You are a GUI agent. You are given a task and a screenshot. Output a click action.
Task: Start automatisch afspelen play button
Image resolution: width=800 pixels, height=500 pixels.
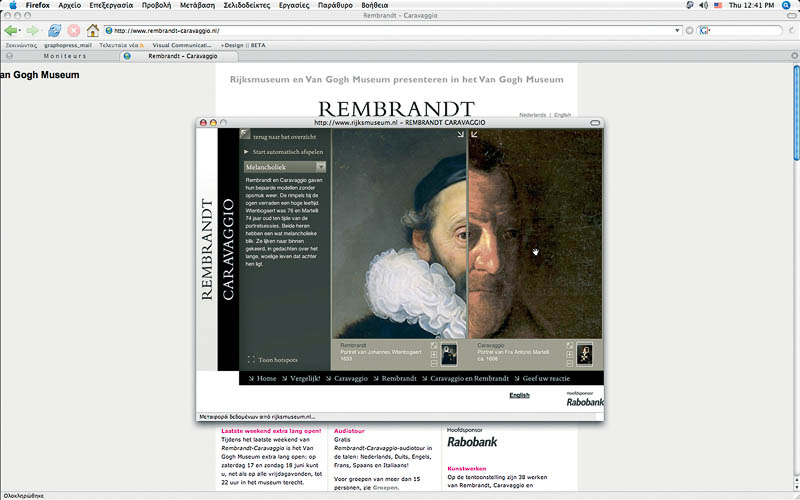(246, 152)
